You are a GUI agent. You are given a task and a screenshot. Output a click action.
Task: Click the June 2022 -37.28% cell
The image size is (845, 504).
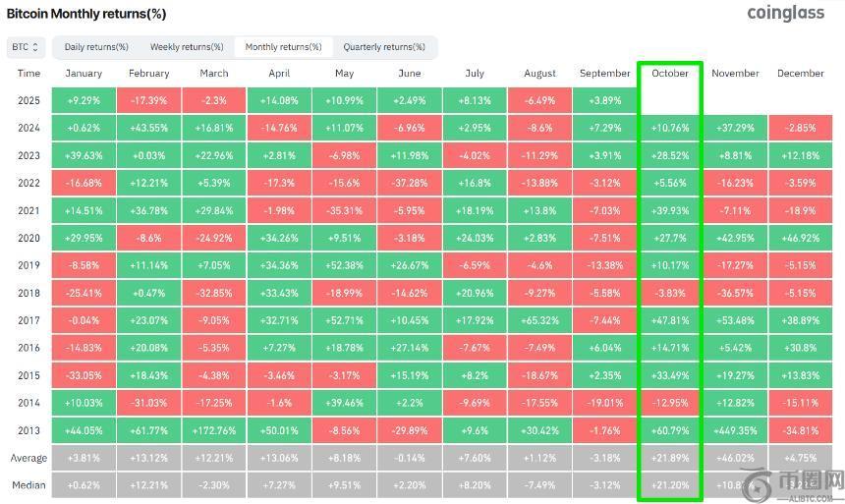pyautogui.click(x=410, y=183)
